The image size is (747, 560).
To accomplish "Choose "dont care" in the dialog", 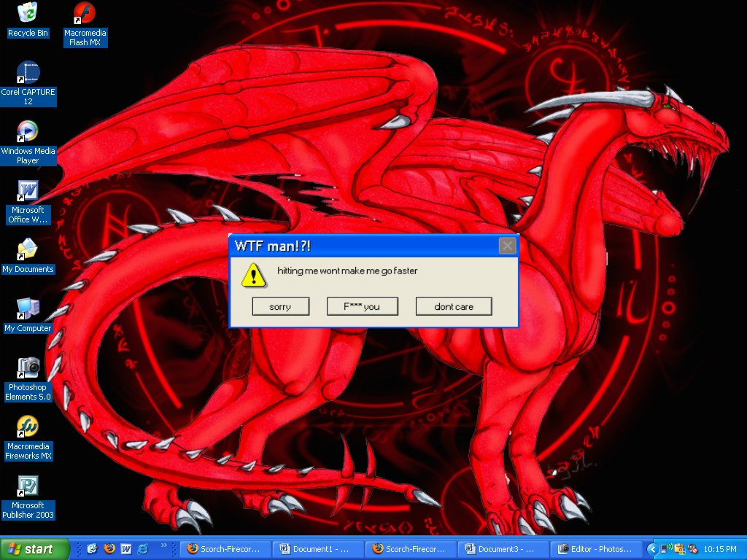I will click(454, 307).
